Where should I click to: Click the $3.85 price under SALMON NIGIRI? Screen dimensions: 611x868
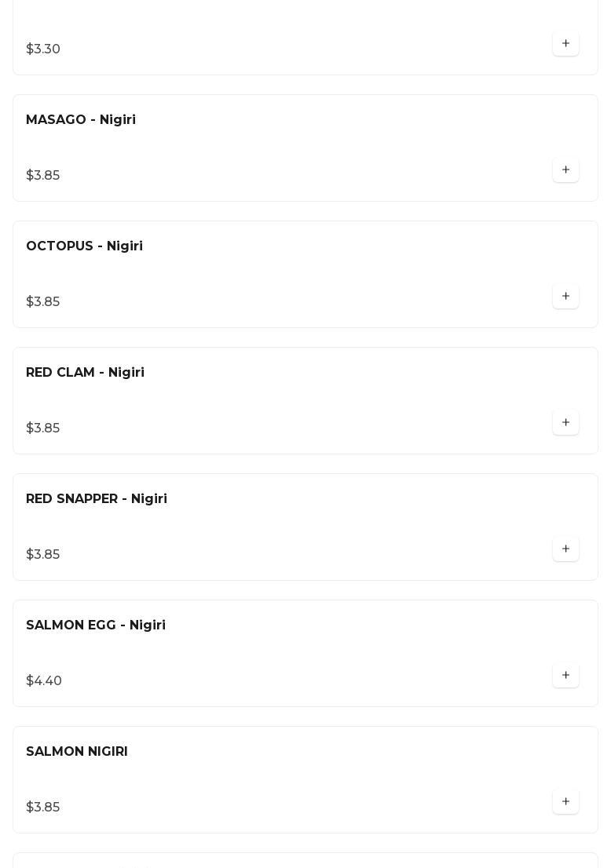coord(43,808)
